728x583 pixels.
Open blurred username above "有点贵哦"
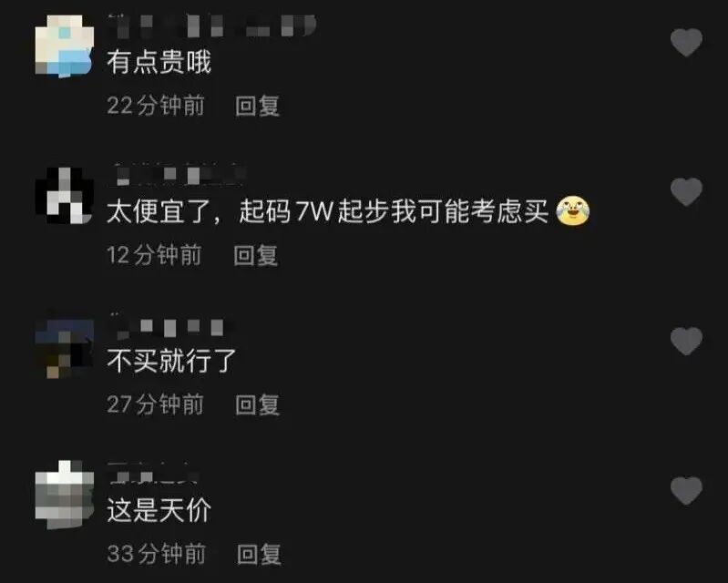pos(211,26)
